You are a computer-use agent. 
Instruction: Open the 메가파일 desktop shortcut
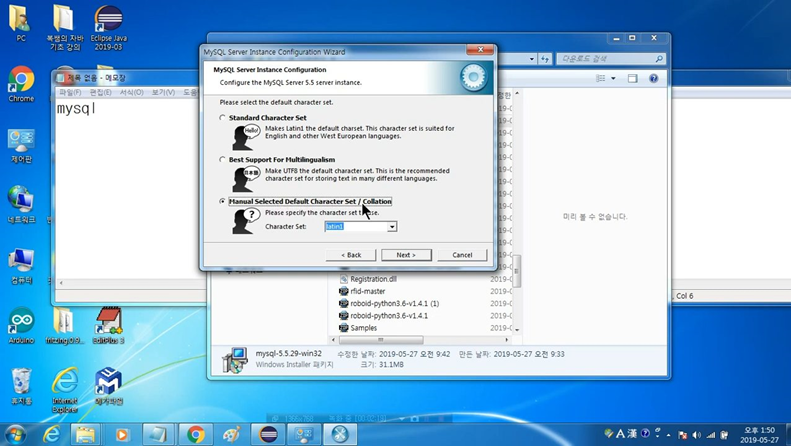tap(108, 386)
